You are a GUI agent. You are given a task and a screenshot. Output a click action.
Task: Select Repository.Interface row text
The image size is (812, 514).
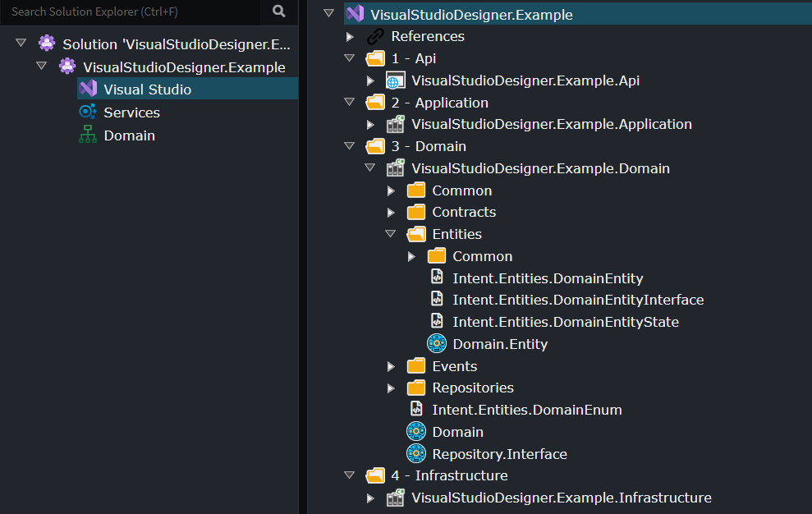500,454
